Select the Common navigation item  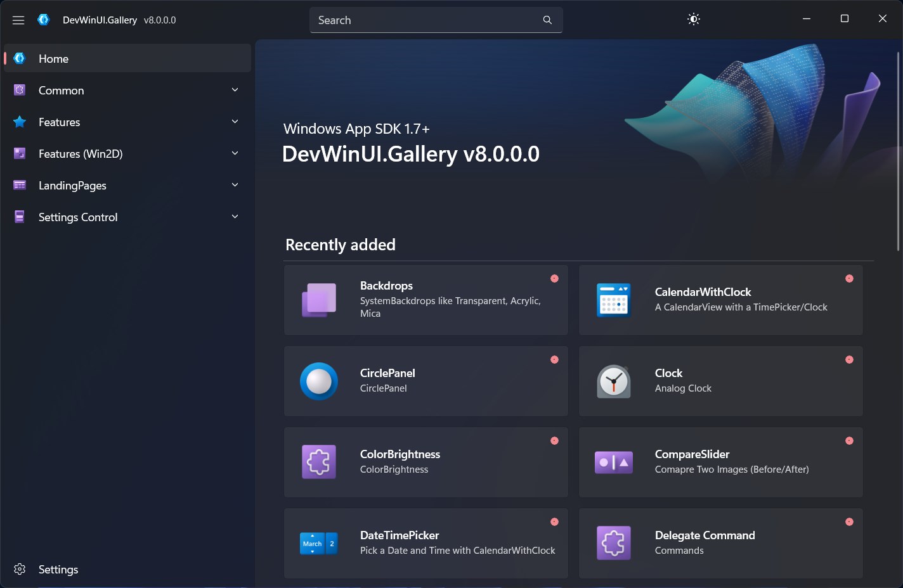pyautogui.click(x=127, y=90)
